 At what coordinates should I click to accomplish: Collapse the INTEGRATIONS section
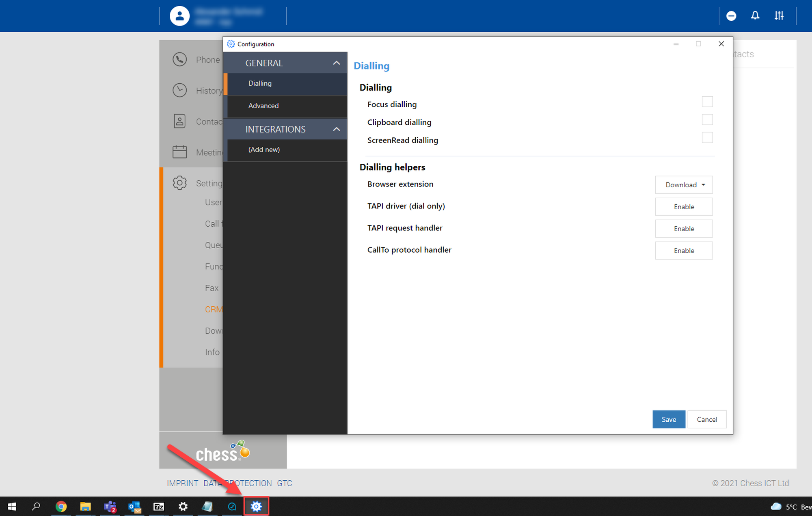click(x=336, y=129)
